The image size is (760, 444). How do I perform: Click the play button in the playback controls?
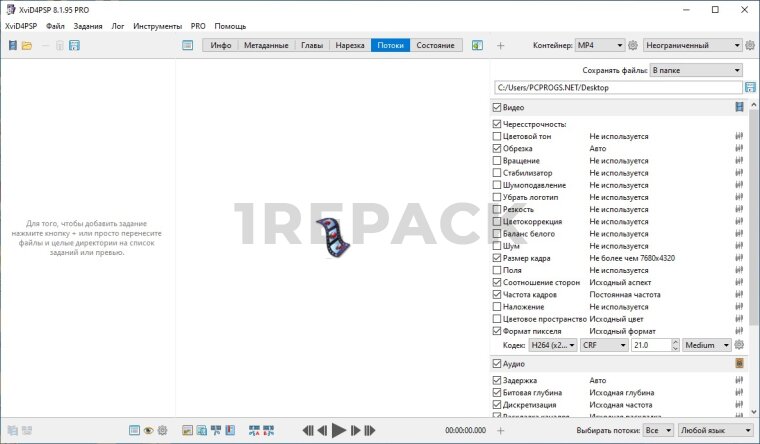[x=338, y=430]
